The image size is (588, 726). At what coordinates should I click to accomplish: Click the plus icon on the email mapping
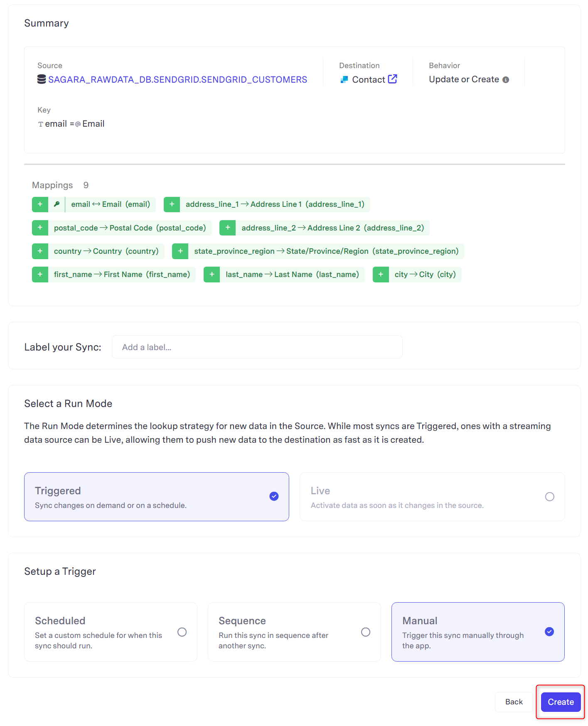[40, 204]
